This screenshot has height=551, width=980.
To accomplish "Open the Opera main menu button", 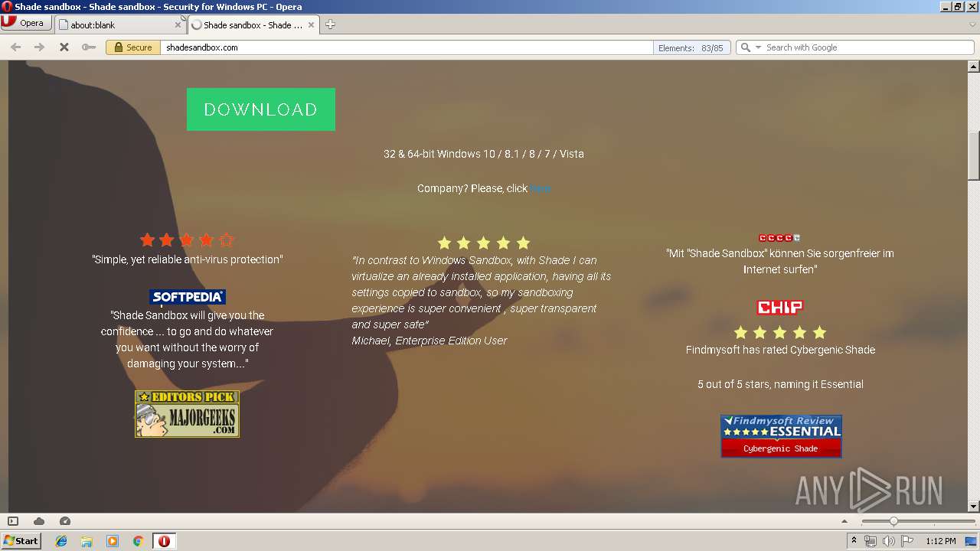I will coord(25,23).
